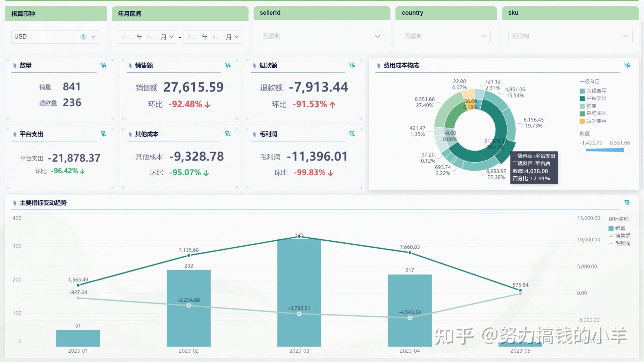Click 7,135.68 sales point for 2023-02
Screen dimensions: 644x362
(x=189, y=256)
